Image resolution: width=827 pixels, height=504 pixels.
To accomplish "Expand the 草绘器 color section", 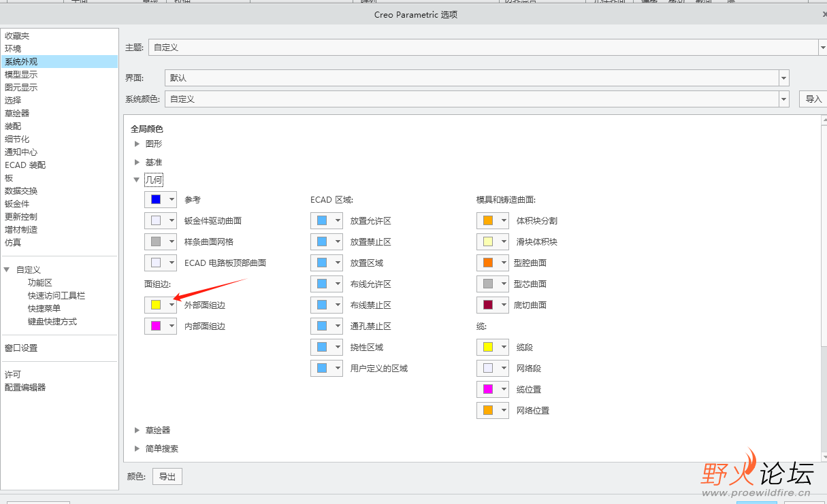I will click(x=137, y=430).
